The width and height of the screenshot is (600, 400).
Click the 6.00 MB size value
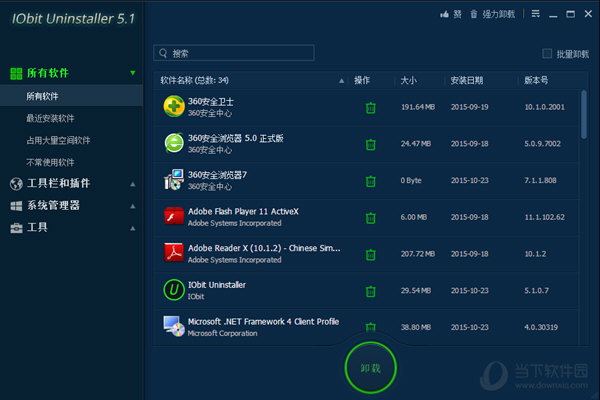[x=414, y=217]
